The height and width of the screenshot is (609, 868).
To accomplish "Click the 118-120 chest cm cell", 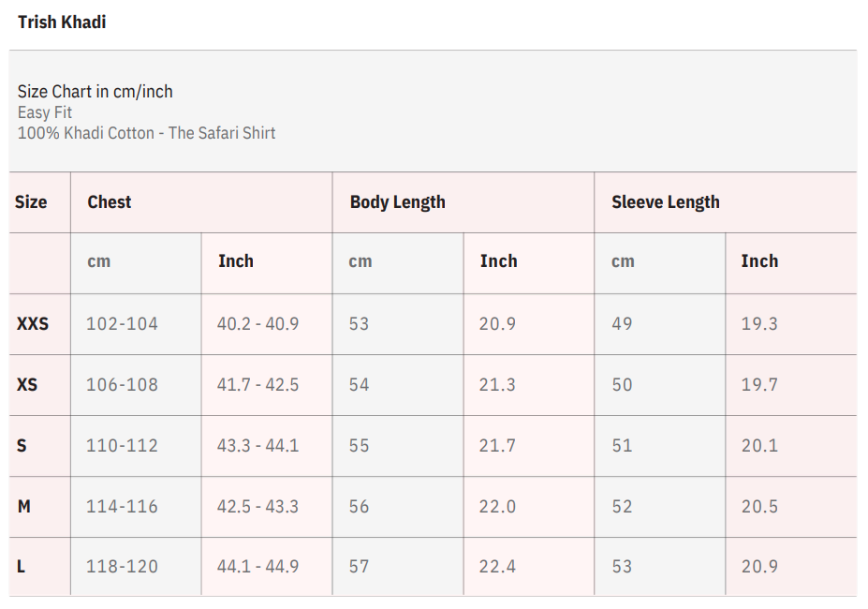I will pos(122,566).
